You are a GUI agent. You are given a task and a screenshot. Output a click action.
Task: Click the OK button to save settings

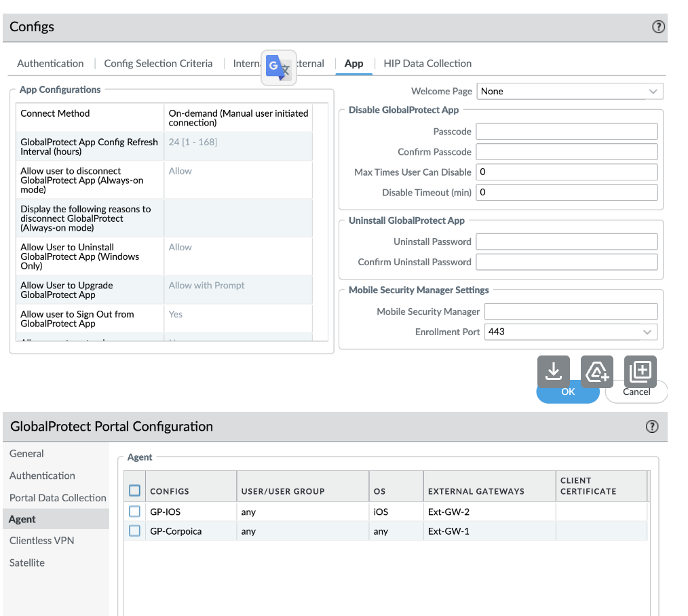pyautogui.click(x=568, y=391)
